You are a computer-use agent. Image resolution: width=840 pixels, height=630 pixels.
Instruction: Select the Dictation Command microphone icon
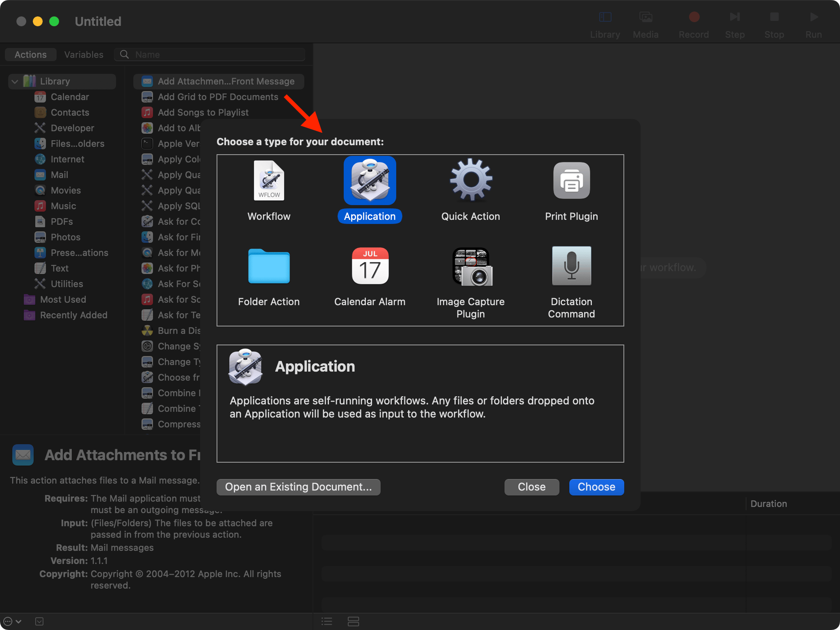click(571, 266)
